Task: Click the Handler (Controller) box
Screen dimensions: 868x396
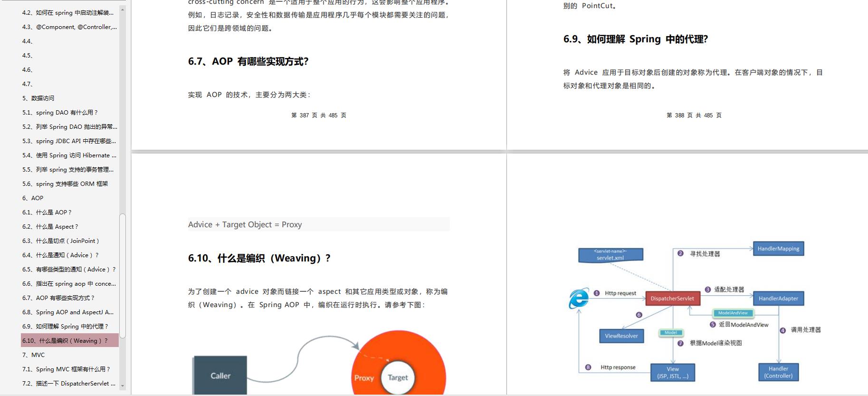Action: [778, 372]
